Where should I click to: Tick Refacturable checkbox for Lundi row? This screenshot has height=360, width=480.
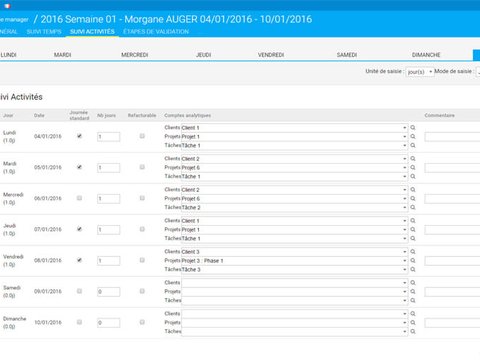[142, 136]
